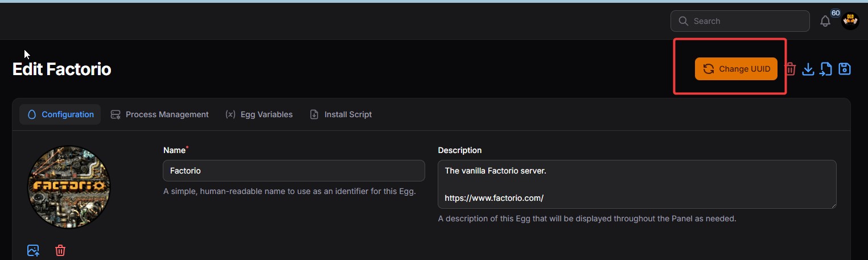Click the Change UUID button

click(x=736, y=69)
